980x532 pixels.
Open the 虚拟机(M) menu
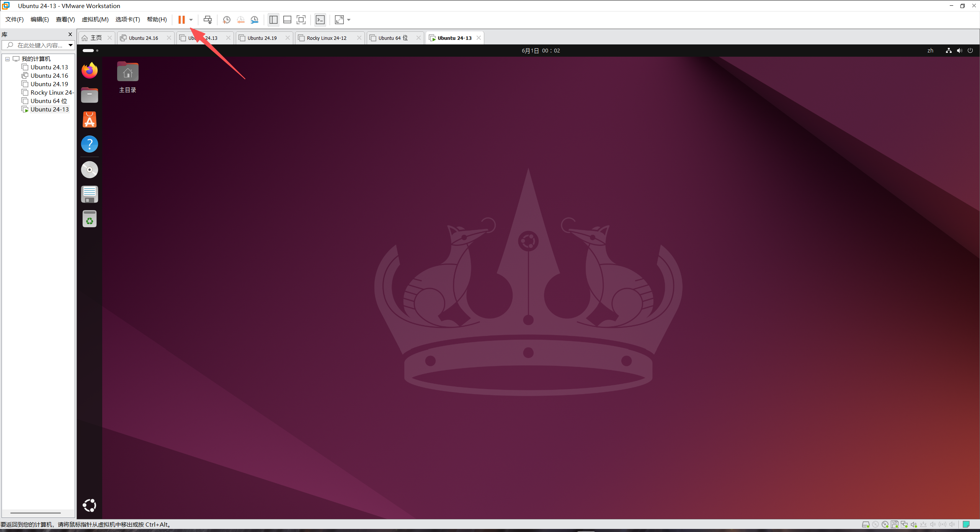[95, 20]
